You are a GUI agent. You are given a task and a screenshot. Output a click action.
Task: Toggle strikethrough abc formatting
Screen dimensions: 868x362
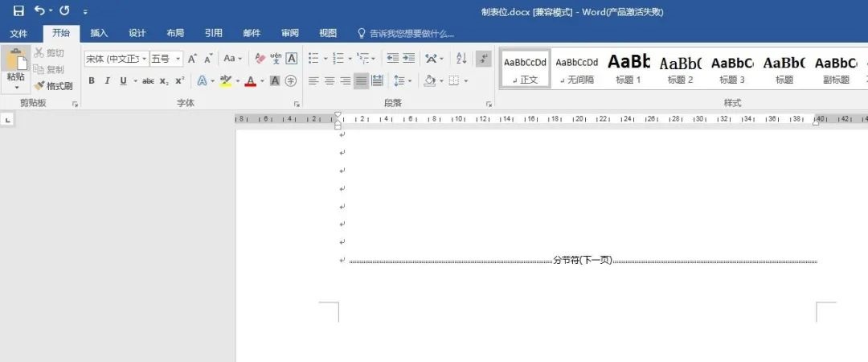[x=149, y=81]
